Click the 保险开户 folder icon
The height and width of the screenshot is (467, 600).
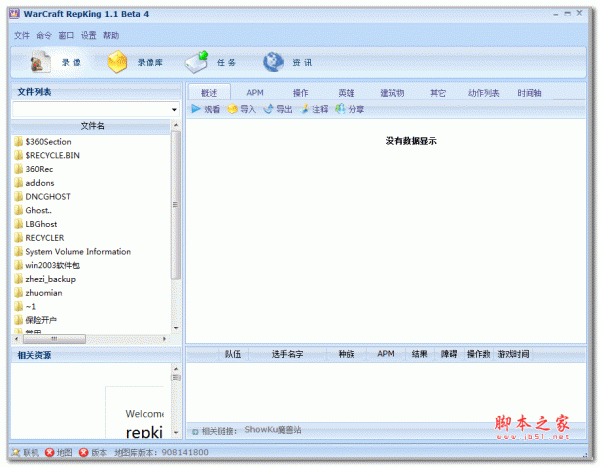18,320
